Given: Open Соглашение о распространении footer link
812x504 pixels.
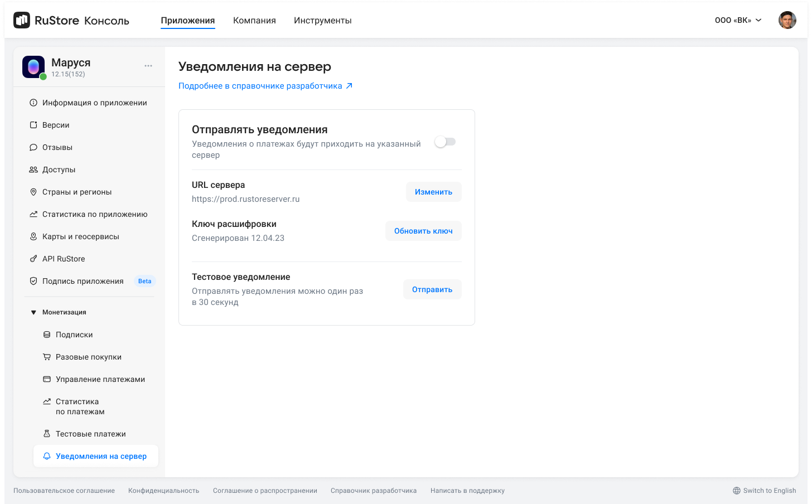Looking at the screenshot, I should click(265, 491).
